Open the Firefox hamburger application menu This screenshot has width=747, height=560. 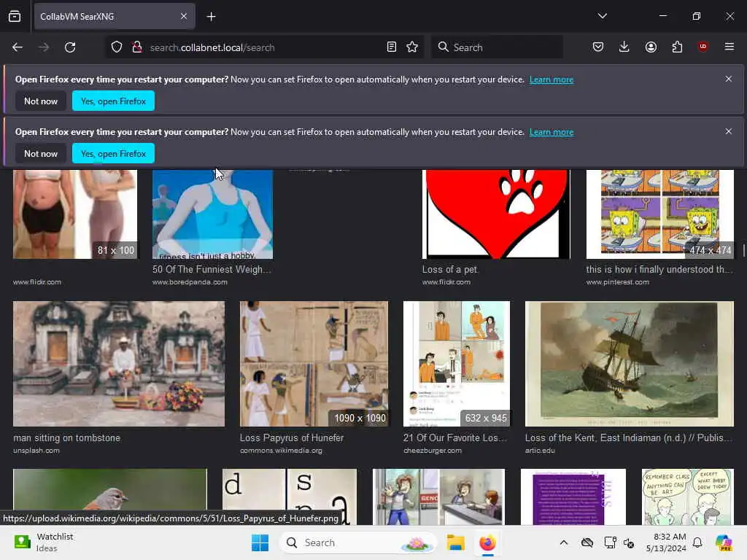point(729,47)
